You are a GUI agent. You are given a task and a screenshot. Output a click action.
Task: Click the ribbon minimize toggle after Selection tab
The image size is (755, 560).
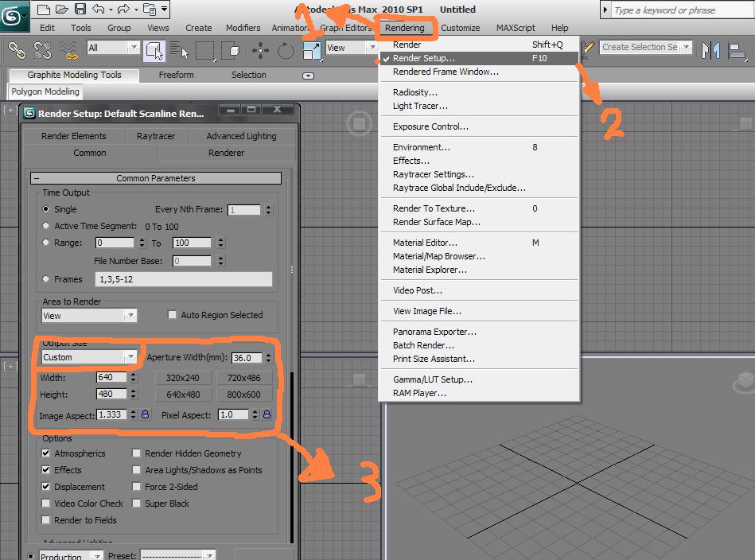coord(308,76)
